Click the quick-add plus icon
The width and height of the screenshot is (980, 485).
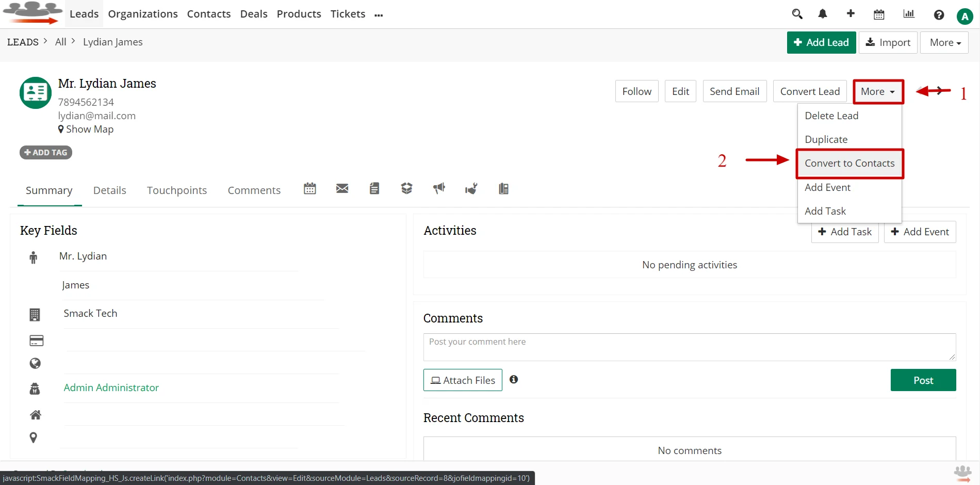pyautogui.click(x=851, y=14)
